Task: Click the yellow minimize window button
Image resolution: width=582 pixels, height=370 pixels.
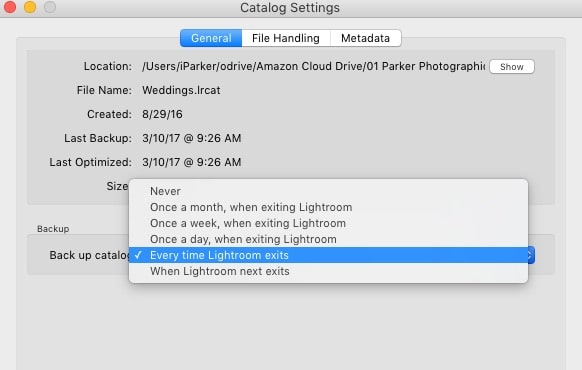Action: pyautogui.click(x=30, y=7)
